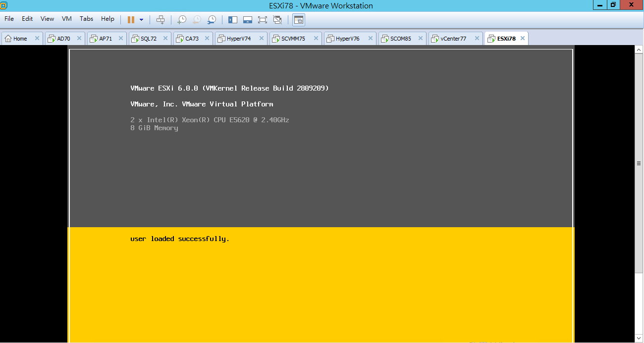Click the Home tab house icon
Viewport: 644px width, 343px height.
(x=8, y=39)
